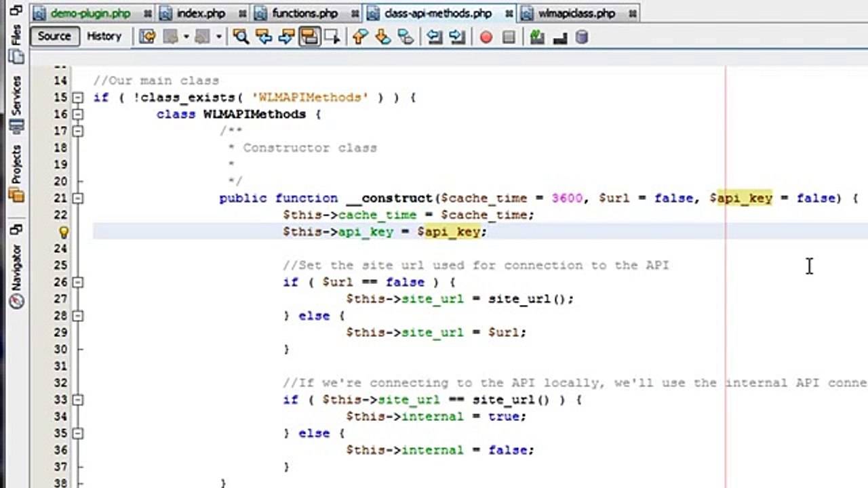Close the wlmapiclass.php tab
Screen dimensions: 868x488
tap(633, 14)
